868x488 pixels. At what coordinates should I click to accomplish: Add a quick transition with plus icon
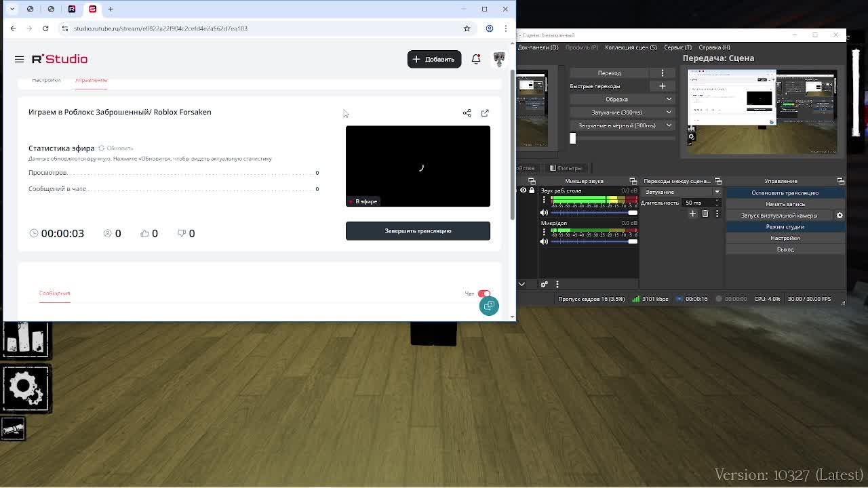663,86
